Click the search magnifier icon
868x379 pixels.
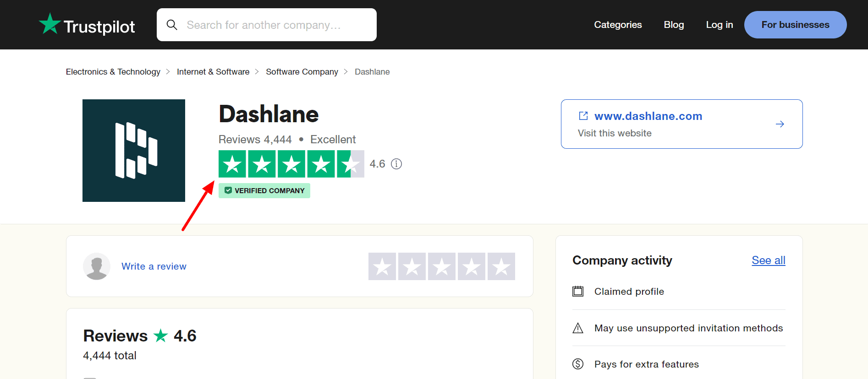tap(172, 25)
